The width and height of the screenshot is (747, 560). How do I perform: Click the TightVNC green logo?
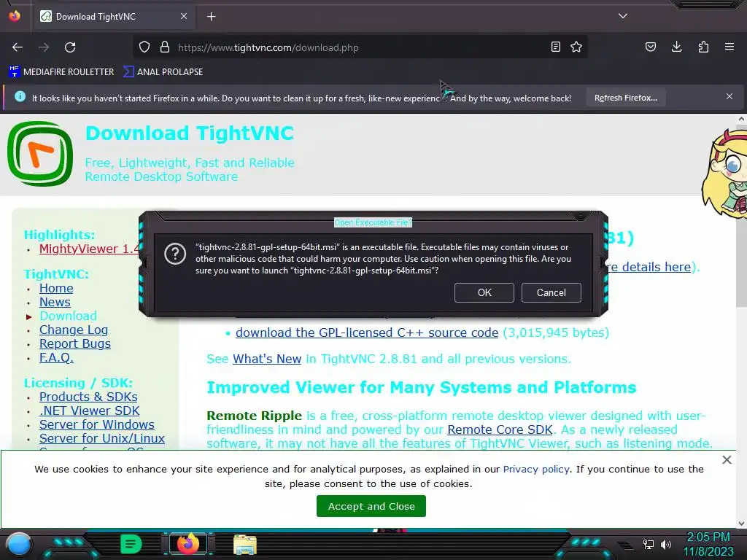(x=40, y=153)
